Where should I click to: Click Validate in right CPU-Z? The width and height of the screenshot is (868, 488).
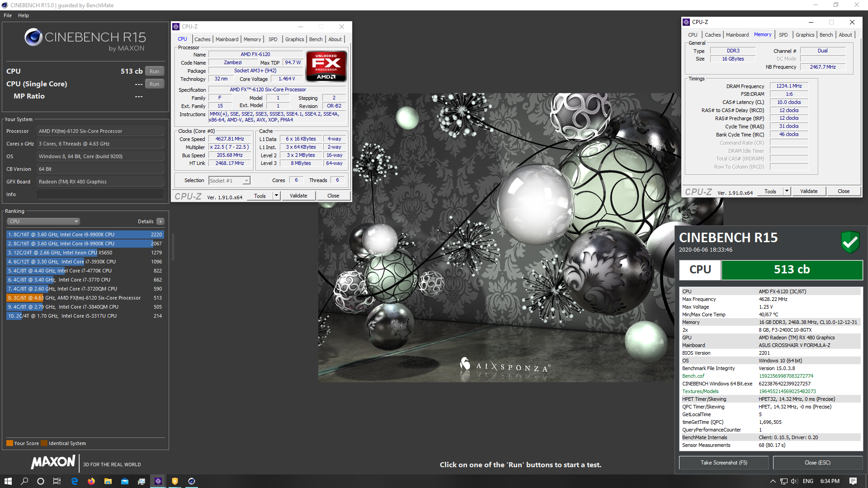click(x=809, y=191)
